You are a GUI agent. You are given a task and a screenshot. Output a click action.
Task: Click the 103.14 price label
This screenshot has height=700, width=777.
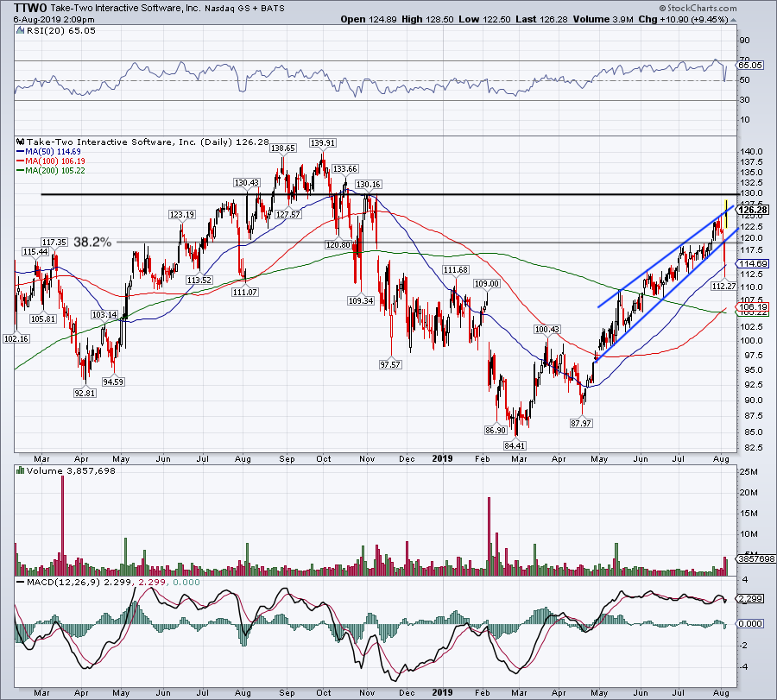coord(104,315)
